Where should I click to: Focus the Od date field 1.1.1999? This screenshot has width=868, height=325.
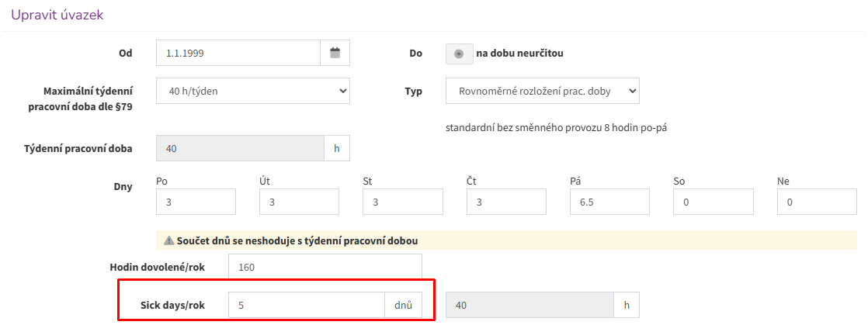click(x=238, y=53)
